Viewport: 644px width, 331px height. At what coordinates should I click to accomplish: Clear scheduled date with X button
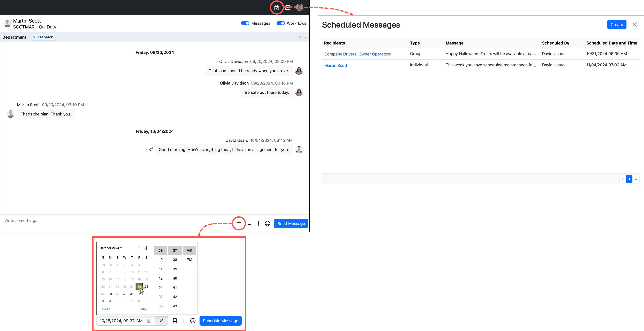[x=161, y=321]
